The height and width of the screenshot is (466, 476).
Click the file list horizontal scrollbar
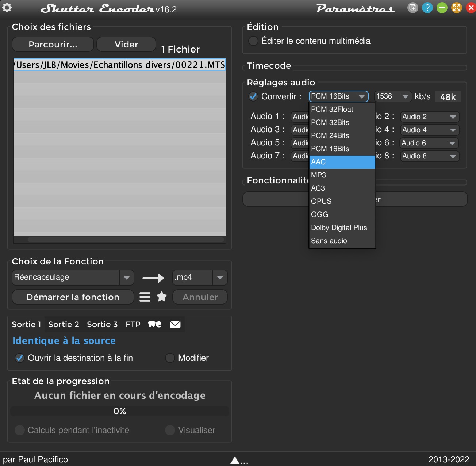[x=126, y=240]
